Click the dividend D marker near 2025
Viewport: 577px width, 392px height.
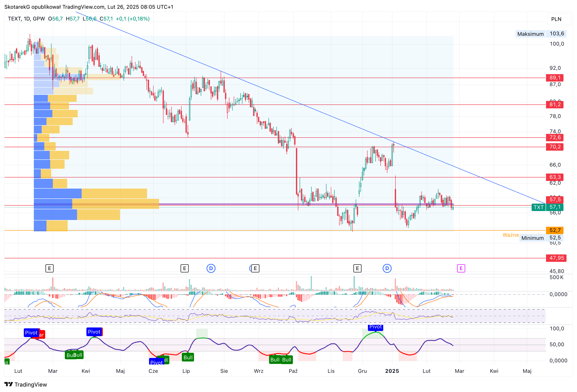387,268
